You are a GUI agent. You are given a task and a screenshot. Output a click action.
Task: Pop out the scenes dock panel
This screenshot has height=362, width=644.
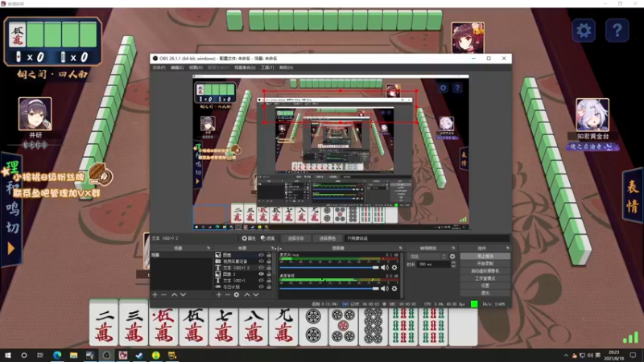pos(208,249)
